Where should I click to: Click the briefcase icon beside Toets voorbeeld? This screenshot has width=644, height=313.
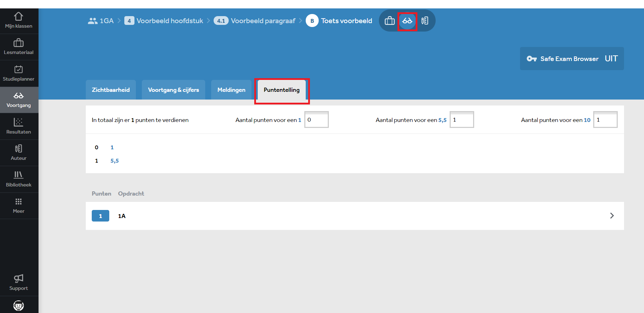click(390, 21)
